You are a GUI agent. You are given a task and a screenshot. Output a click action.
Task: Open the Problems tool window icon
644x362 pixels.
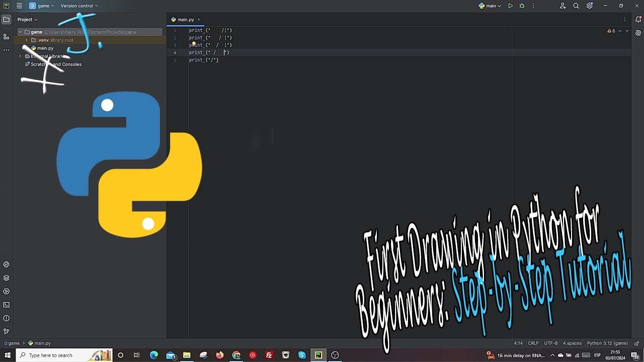point(6,318)
